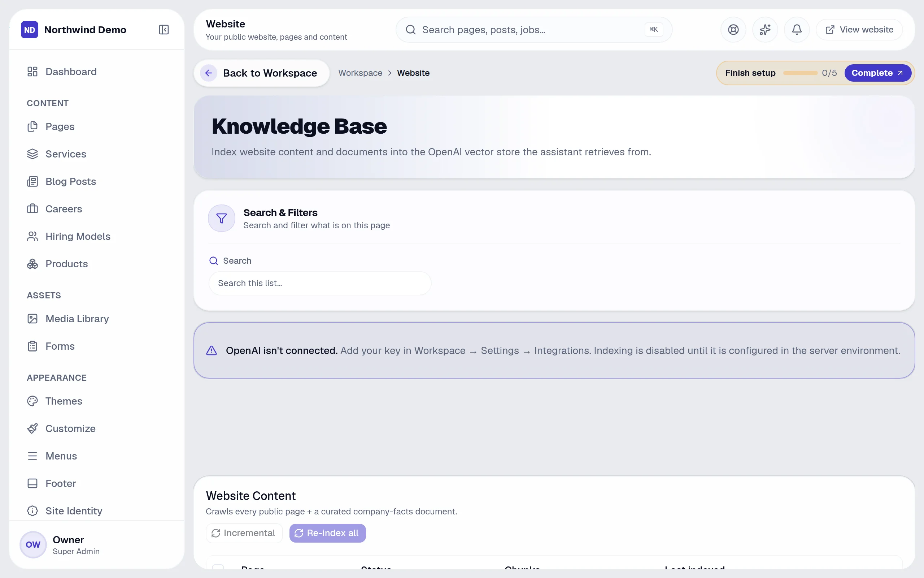
Task: Click the Search & Filters funnel icon
Action: pyautogui.click(x=222, y=218)
